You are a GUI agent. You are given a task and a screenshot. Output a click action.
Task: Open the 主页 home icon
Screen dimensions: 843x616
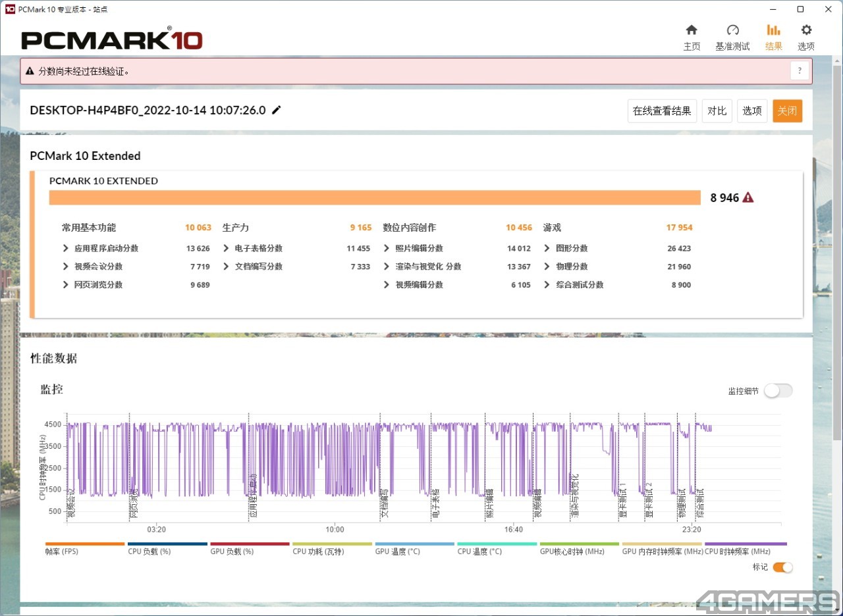pyautogui.click(x=692, y=30)
